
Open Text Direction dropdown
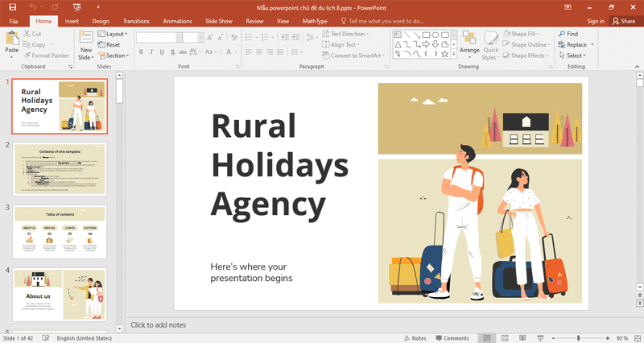[x=345, y=34]
